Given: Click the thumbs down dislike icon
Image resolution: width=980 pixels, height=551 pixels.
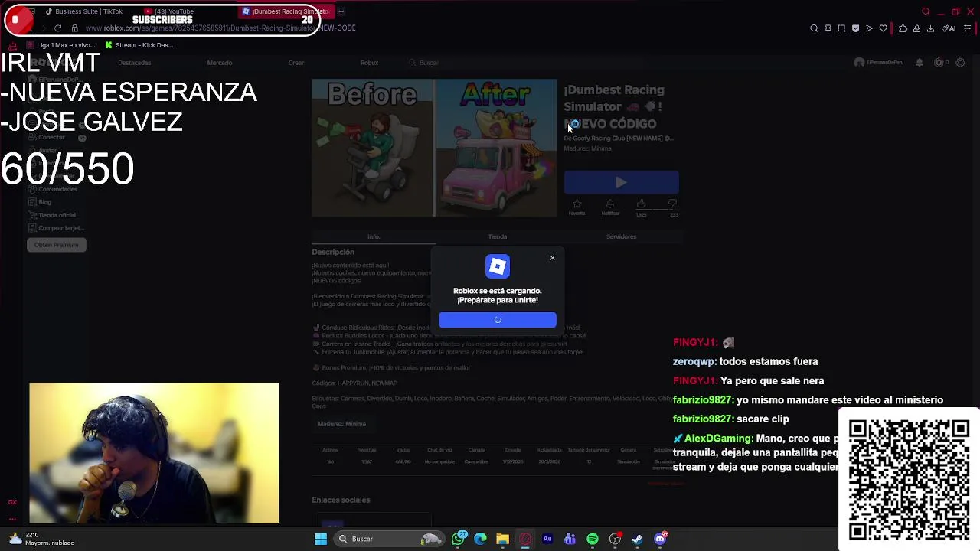Looking at the screenshot, I should click(672, 204).
